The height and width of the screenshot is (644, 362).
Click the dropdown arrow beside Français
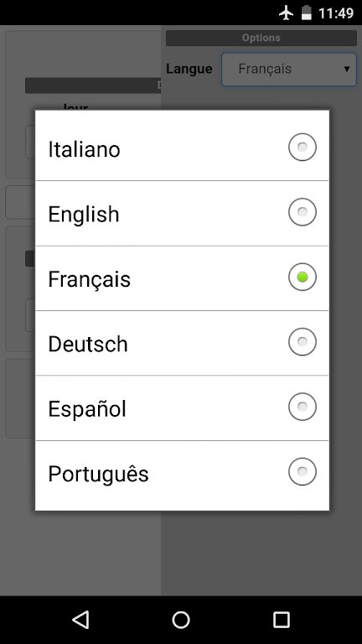coord(347,69)
